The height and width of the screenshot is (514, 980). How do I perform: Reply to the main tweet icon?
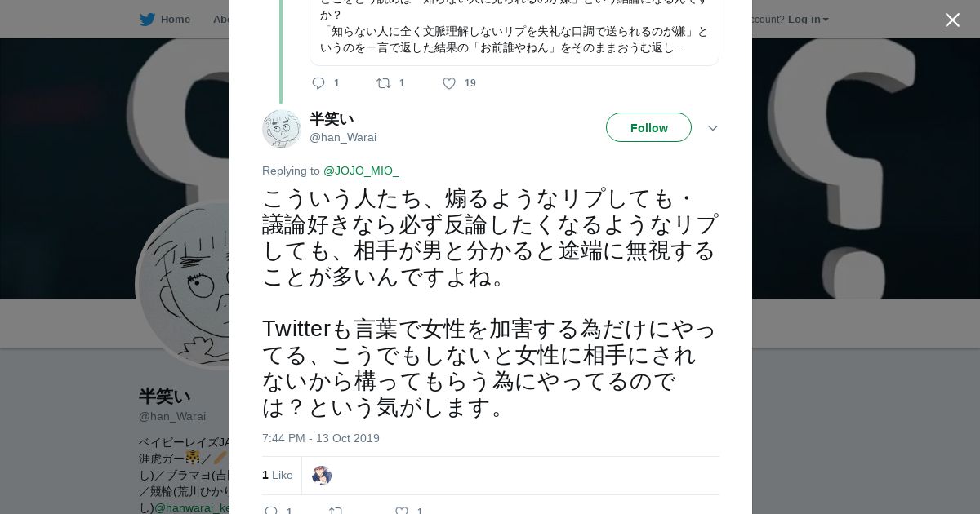(x=271, y=511)
